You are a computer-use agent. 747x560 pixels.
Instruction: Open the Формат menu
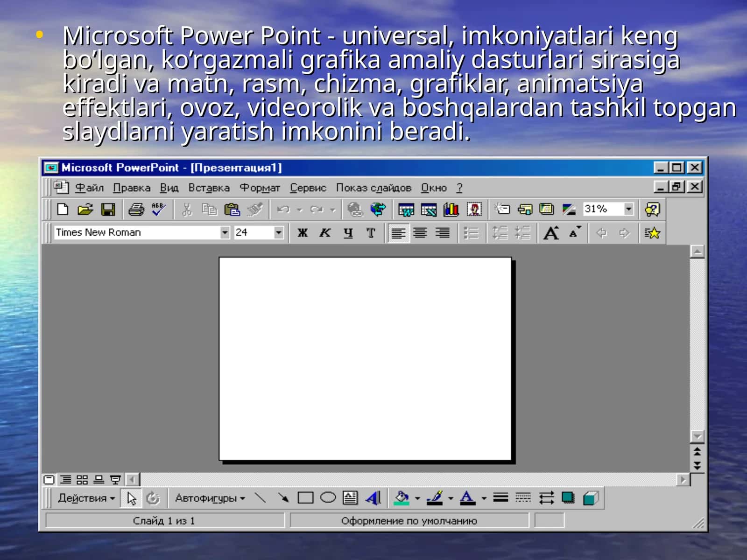tap(260, 188)
